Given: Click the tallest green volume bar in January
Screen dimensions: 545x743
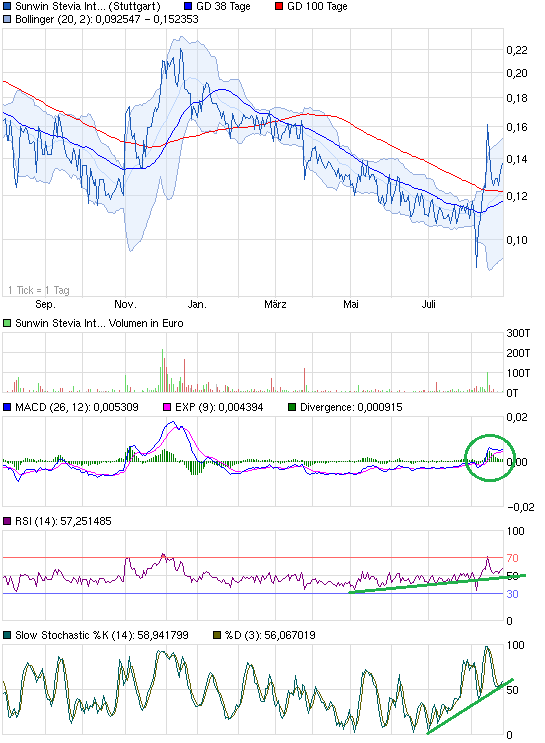Looking at the screenshot, I should click(163, 371).
